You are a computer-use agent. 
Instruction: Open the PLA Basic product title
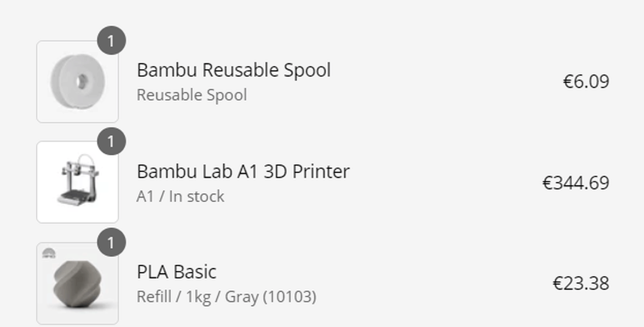point(177,272)
